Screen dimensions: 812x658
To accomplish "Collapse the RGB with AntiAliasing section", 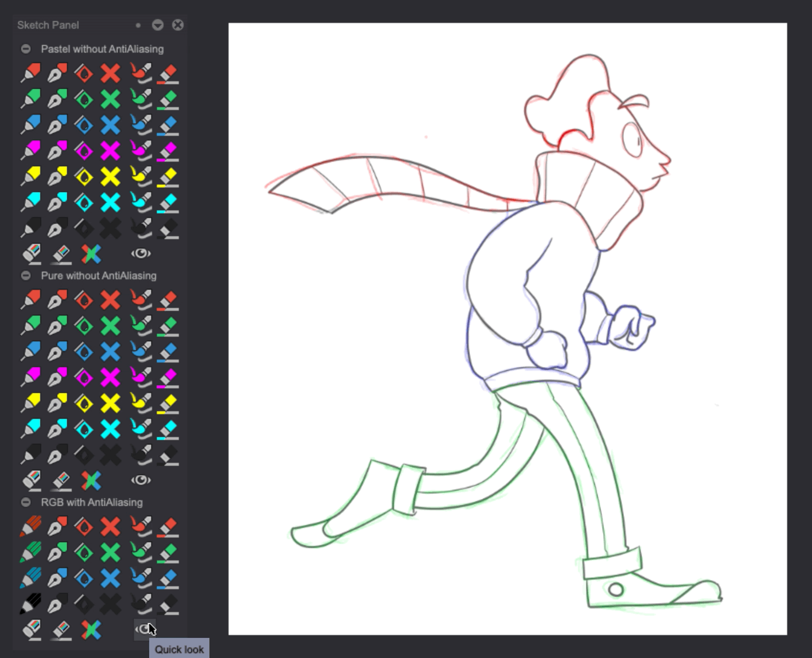I will pos(25,502).
